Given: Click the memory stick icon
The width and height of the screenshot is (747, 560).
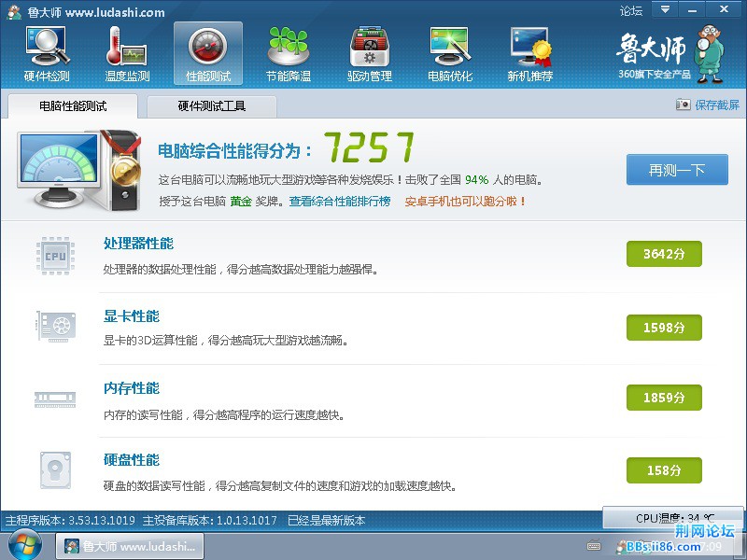Looking at the screenshot, I should [x=55, y=399].
